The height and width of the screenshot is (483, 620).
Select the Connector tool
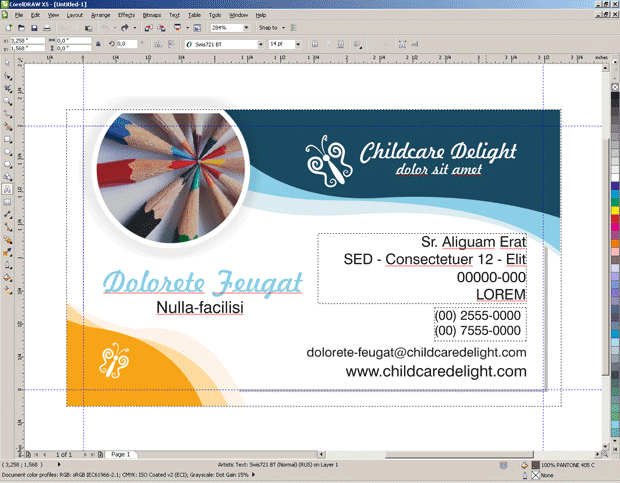pyautogui.click(x=8, y=227)
